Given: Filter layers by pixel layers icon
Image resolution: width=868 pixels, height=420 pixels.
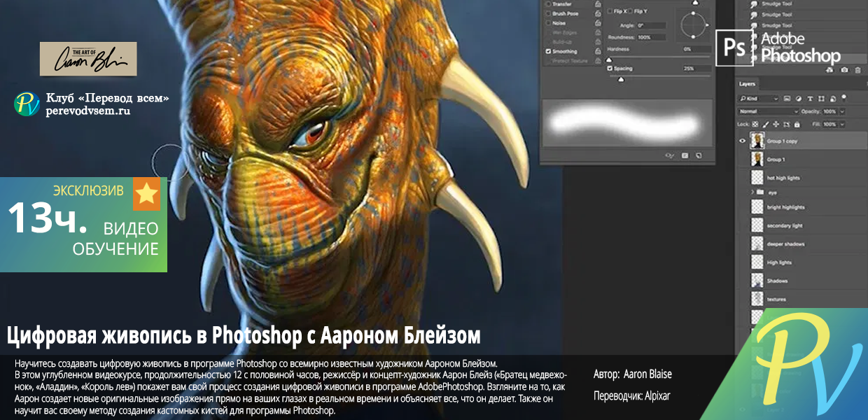Looking at the screenshot, I should [x=787, y=99].
